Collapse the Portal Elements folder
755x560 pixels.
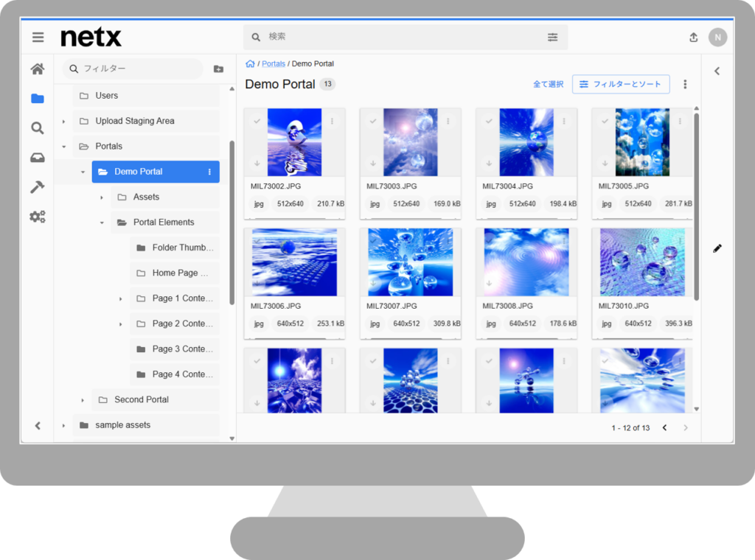102,223
